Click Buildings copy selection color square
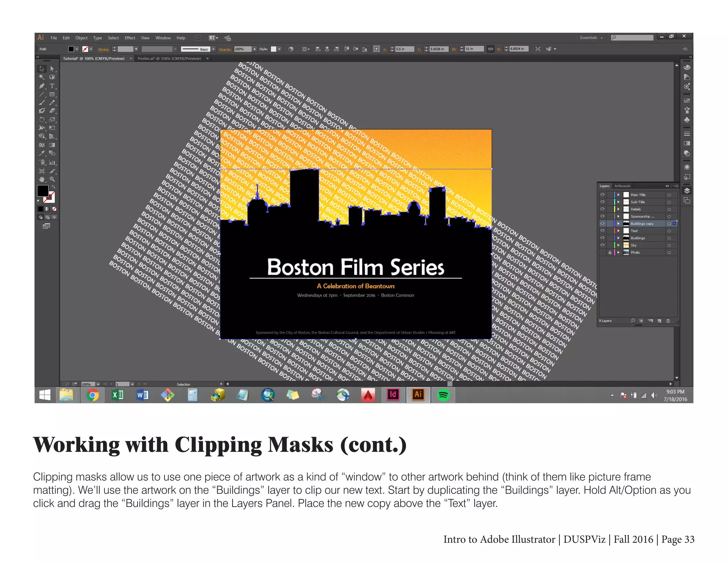 (x=674, y=223)
